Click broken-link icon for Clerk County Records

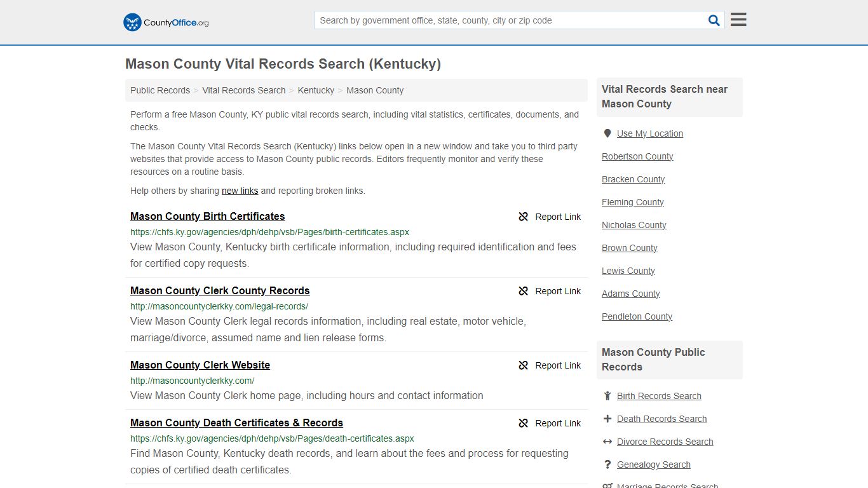pos(524,291)
